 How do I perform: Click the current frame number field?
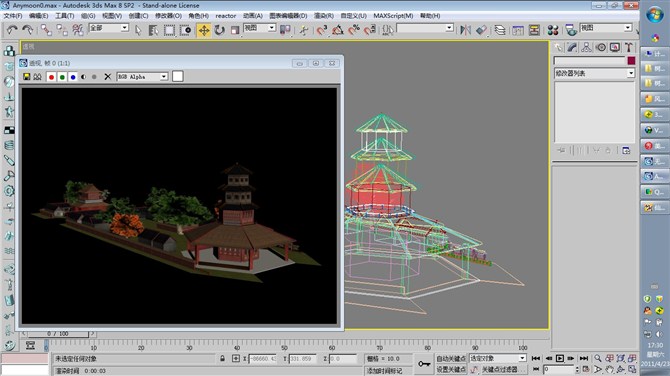click(x=559, y=369)
